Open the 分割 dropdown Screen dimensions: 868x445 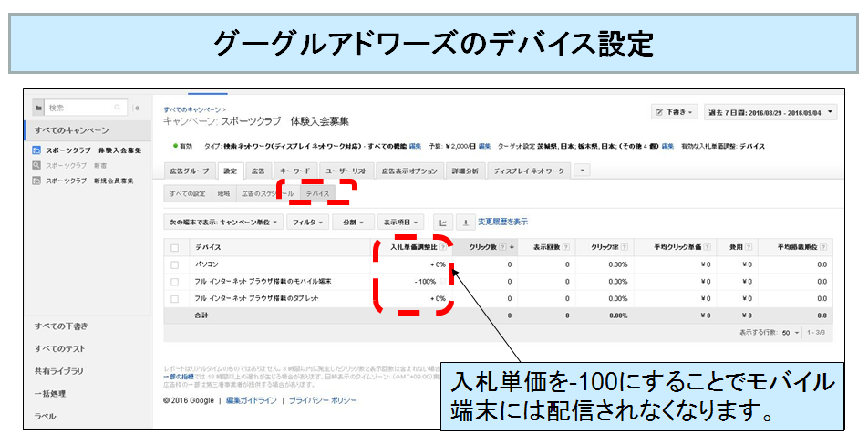pos(353,222)
